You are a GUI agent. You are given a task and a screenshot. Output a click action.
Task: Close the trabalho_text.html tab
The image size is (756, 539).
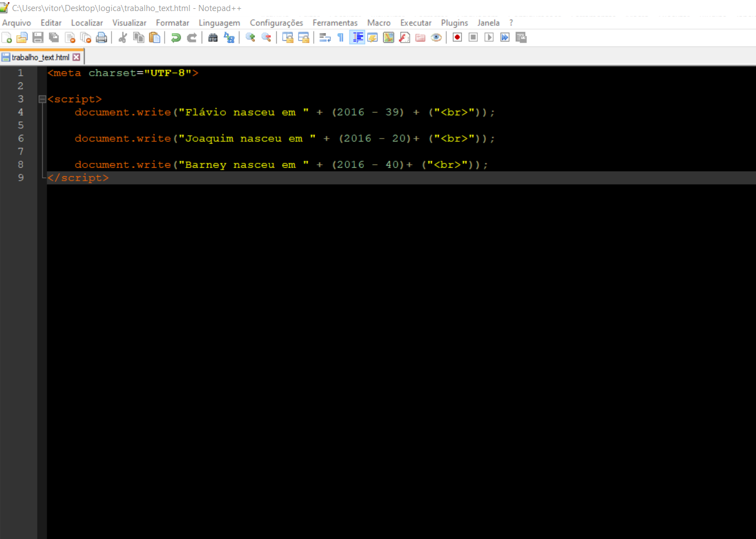click(x=77, y=57)
